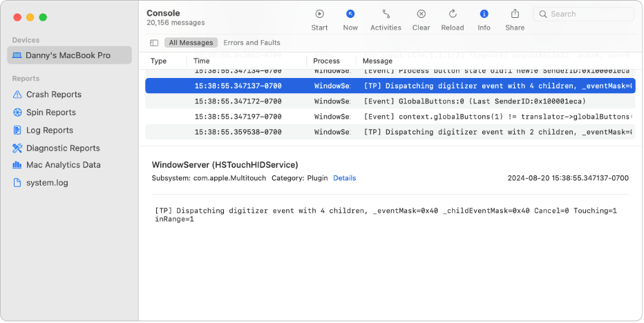Click the Start streaming toolbar icon
The width and height of the screenshot is (644, 323).
pyautogui.click(x=319, y=14)
